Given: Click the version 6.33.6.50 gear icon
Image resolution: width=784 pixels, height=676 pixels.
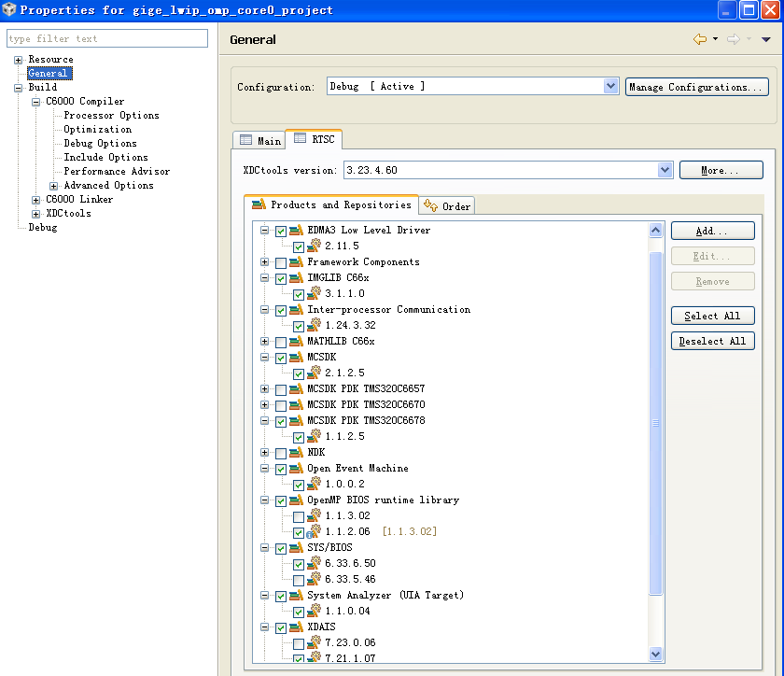Looking at the screenshot, I should click(314, 563).
